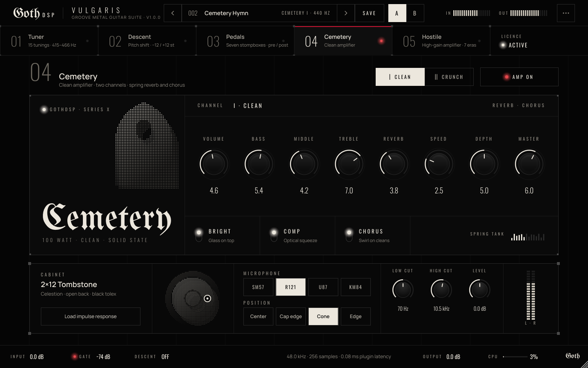Open the 03 Pedals module tab
Viewport: 588px width, 368px height.
click(245, 41)
